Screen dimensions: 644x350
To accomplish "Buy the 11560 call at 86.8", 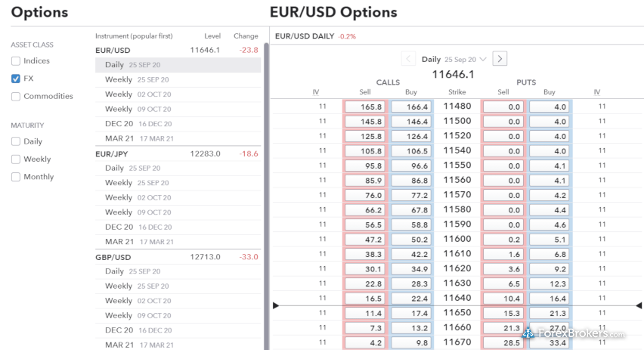I will tap(411, 181).
